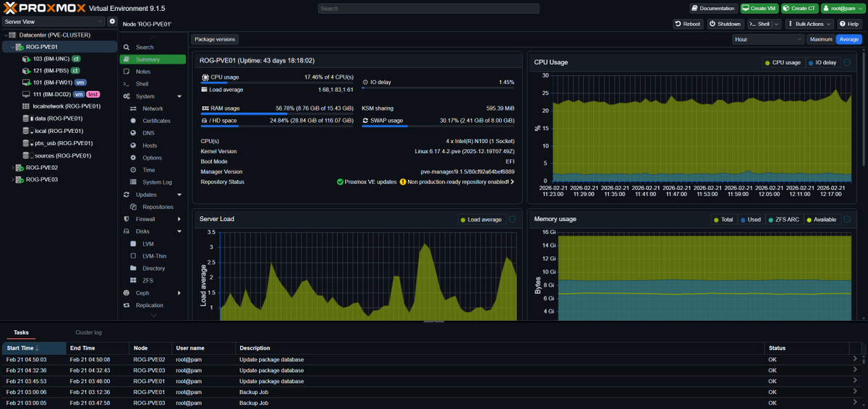Click the top Search input field
Screen dimensions: 868x409
(x=428, y=9)
